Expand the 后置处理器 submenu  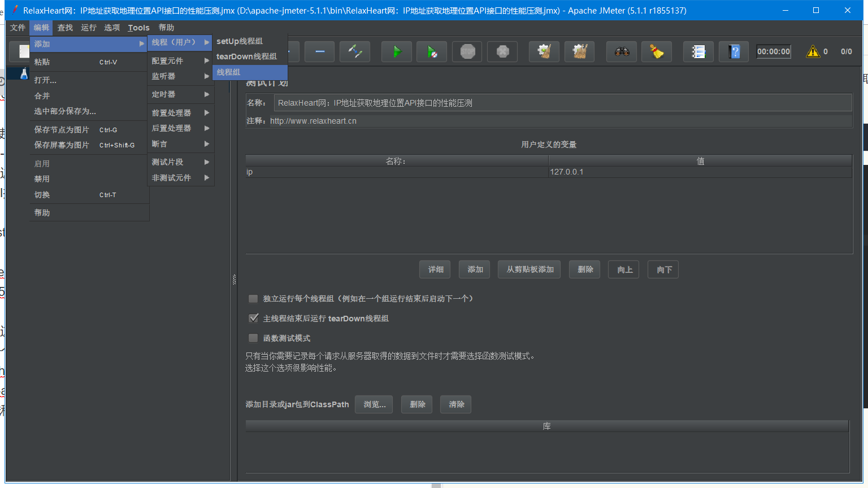[180, 128]
